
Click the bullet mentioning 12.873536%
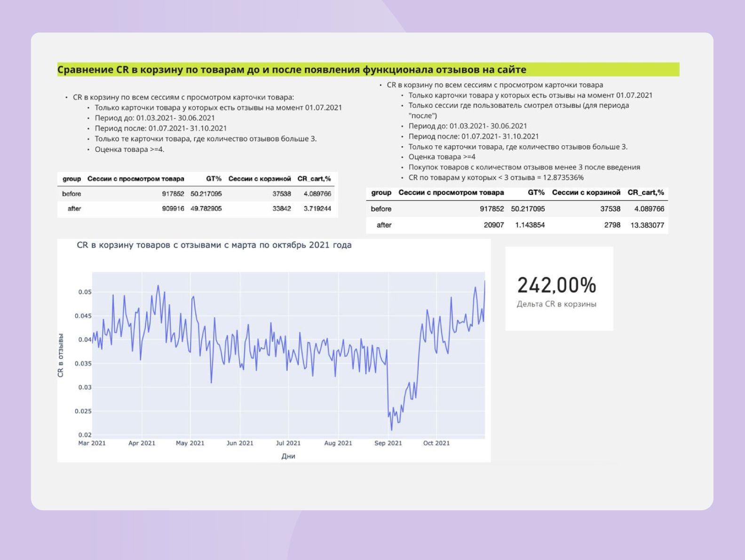point(496,178)
